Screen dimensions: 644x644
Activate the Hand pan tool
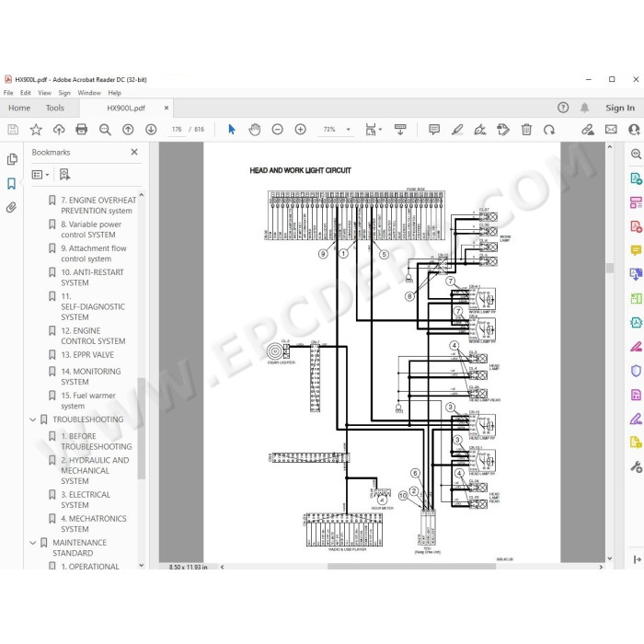point(255,130)
